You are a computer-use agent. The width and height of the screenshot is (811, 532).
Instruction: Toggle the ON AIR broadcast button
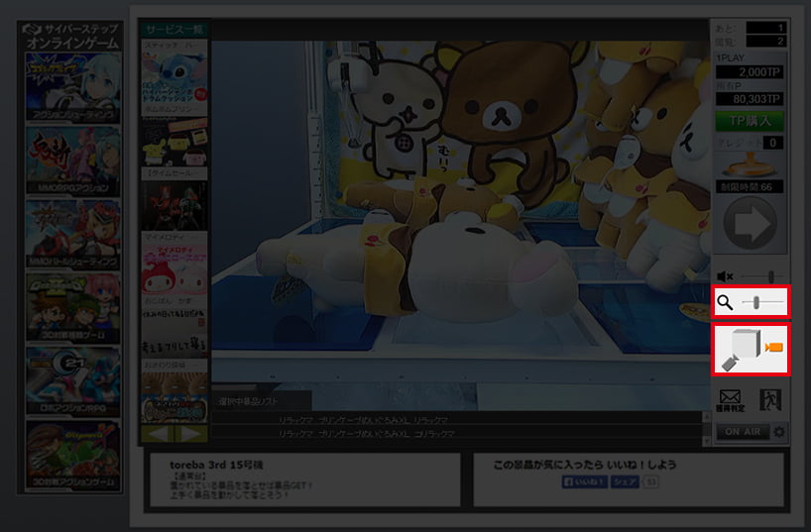click(x=743, y=432)
